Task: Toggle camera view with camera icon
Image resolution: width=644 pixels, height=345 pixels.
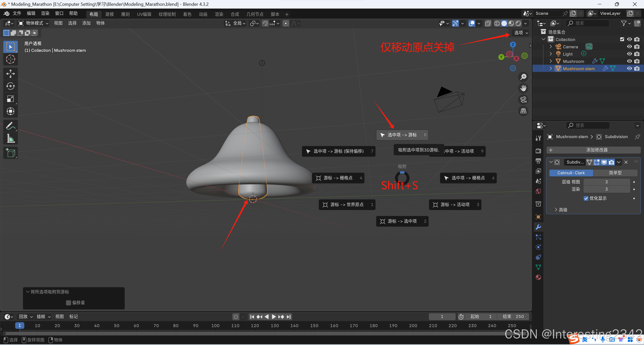Action: [523, 100]
